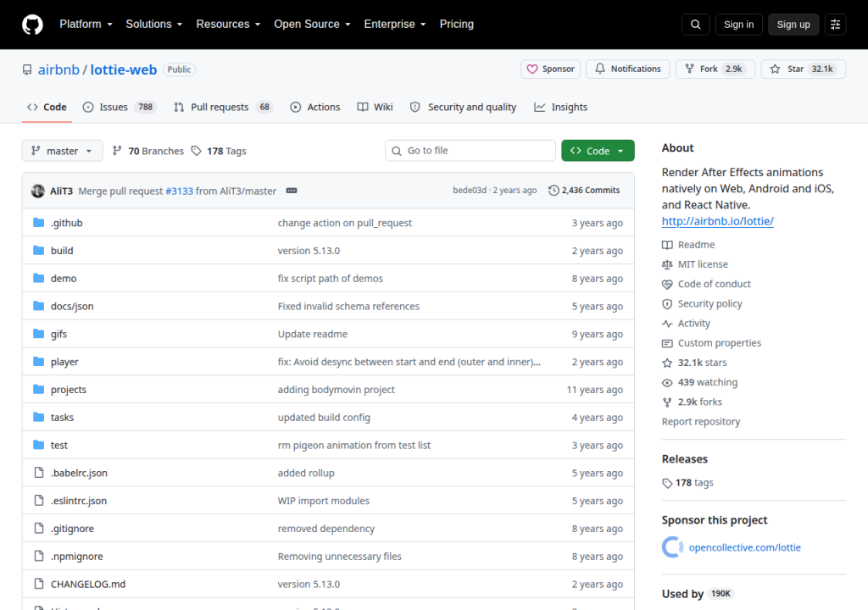The height and width of the screenshot is (610, 868).
Task: Open the Security policy link
Action: pos(702,304)
